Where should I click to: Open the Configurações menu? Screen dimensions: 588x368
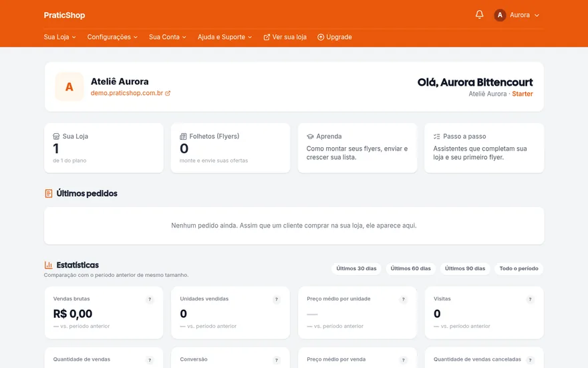pyautogui.click(x=112, y=37)
